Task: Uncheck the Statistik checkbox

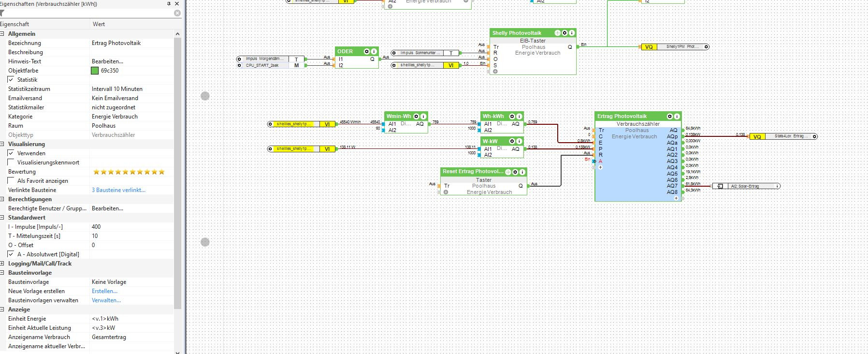Action: click(x=11, y=80)
